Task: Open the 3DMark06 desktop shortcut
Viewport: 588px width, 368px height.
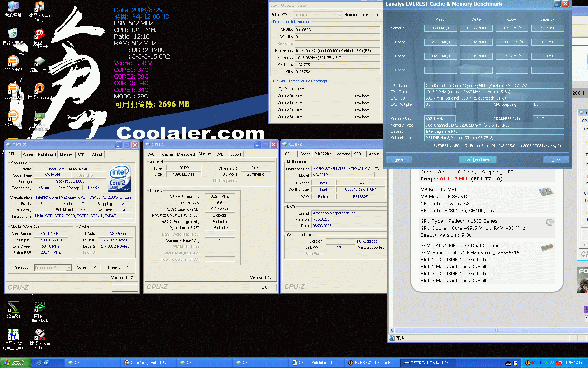Action: point(13,118)
